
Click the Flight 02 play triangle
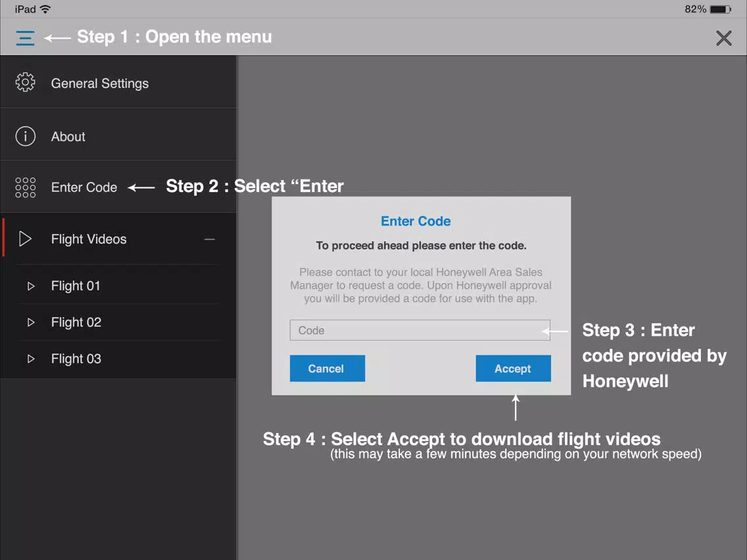31,322
